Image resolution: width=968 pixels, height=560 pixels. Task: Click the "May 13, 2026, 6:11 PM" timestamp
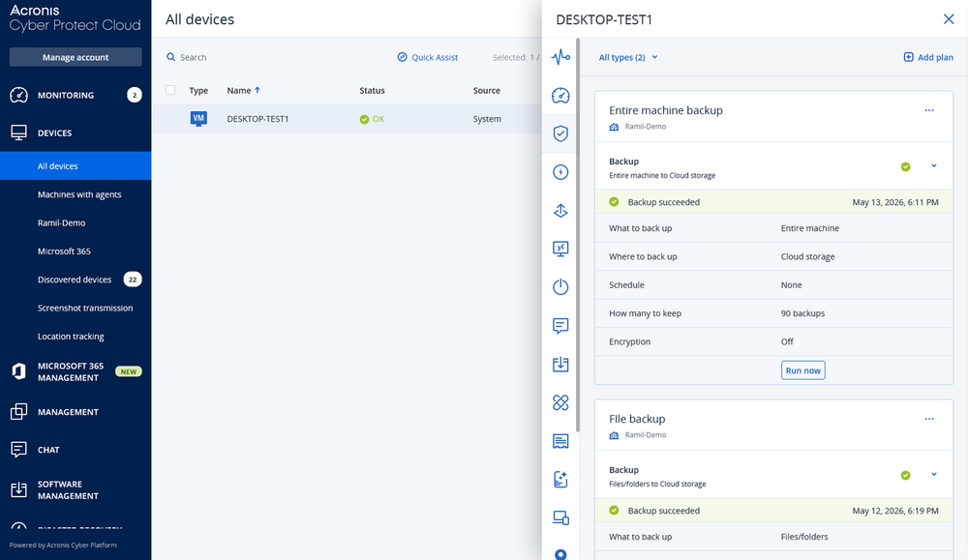tap(895, 202)
